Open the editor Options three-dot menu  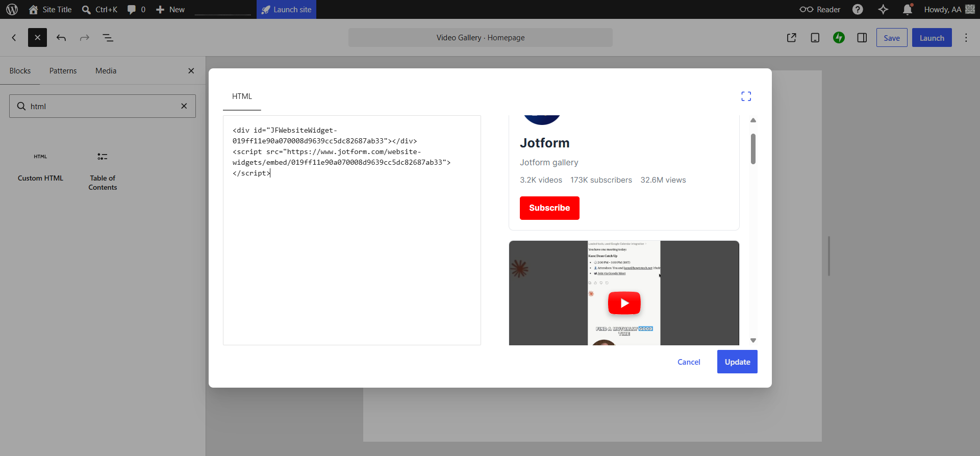pos(966,38)
